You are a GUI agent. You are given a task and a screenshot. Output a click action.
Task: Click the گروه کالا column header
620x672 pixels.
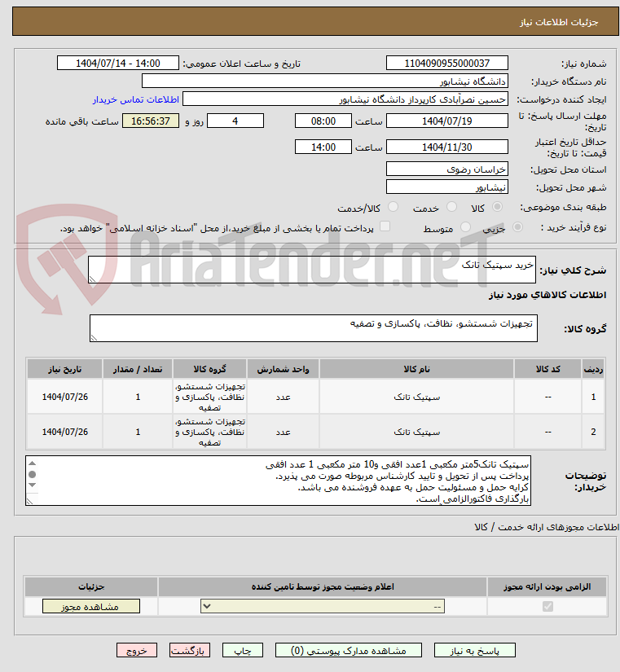point(209,369)
